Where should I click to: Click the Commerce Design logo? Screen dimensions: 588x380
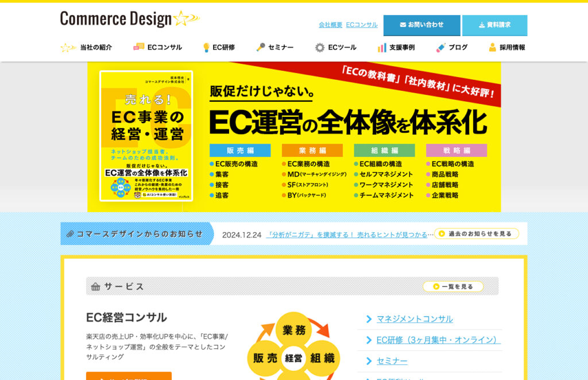[x=130, y=19]
